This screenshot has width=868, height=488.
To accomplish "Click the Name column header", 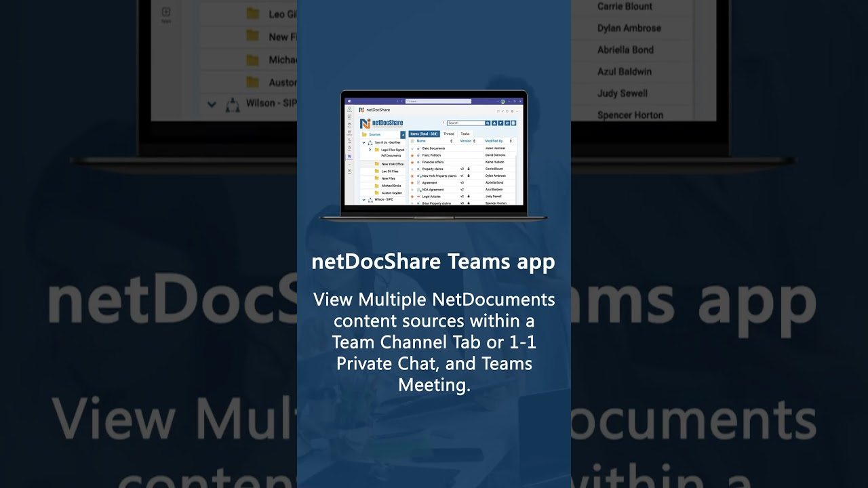I will pyautogui.click(x=421, y=141).
